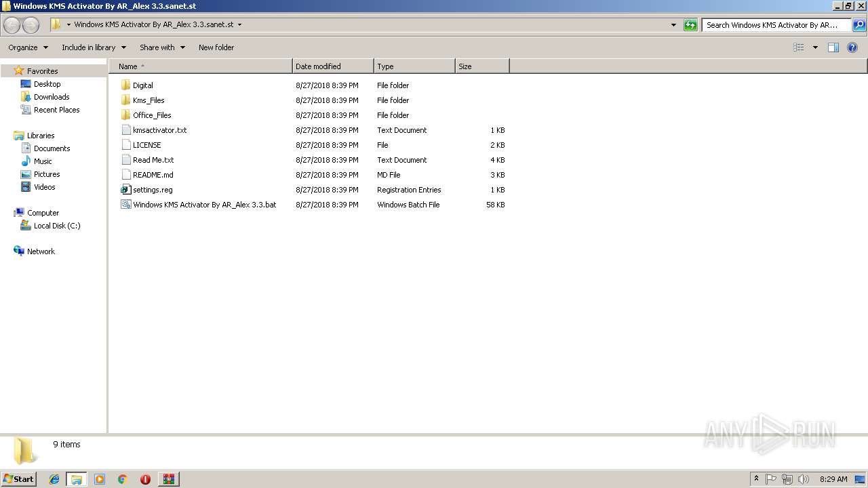The width and height of the screenshot is (868, 488).
Task: Click the Back navigation arrow button
Action: pyautogui.click(x=12, y=25)
